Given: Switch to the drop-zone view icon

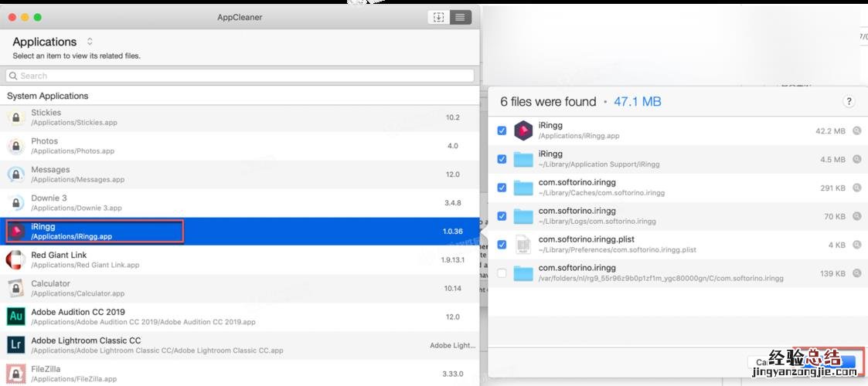Looking at the screenshot, I should tap(439, 17).
